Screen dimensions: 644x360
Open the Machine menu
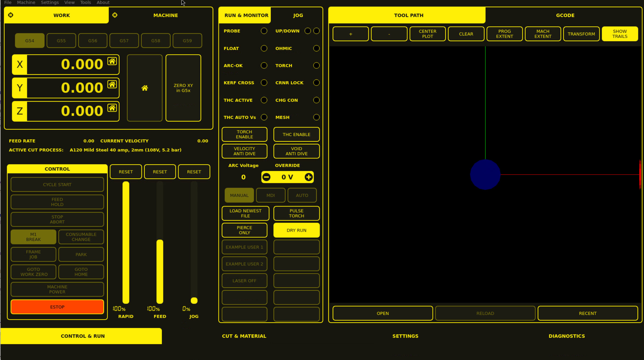[x=26, y=2]
